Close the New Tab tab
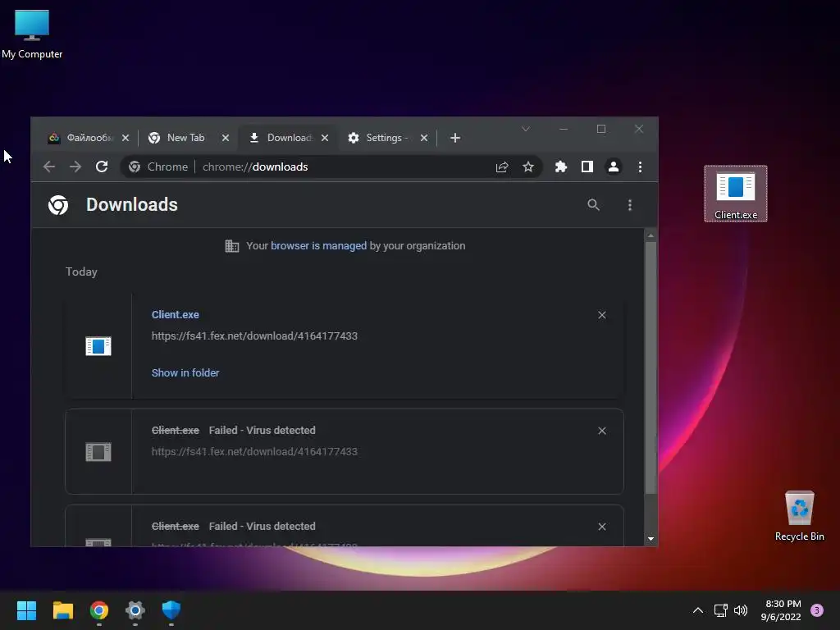 pos(226,138)
